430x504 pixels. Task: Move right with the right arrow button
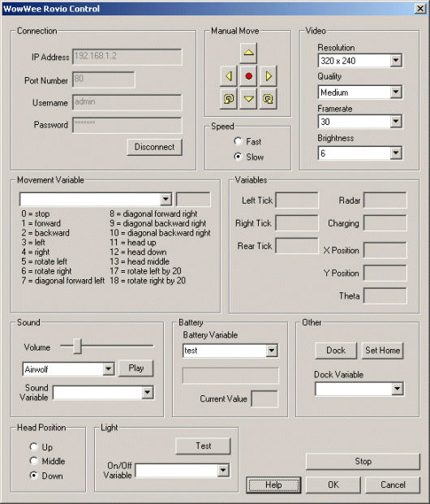coord(269,76)
